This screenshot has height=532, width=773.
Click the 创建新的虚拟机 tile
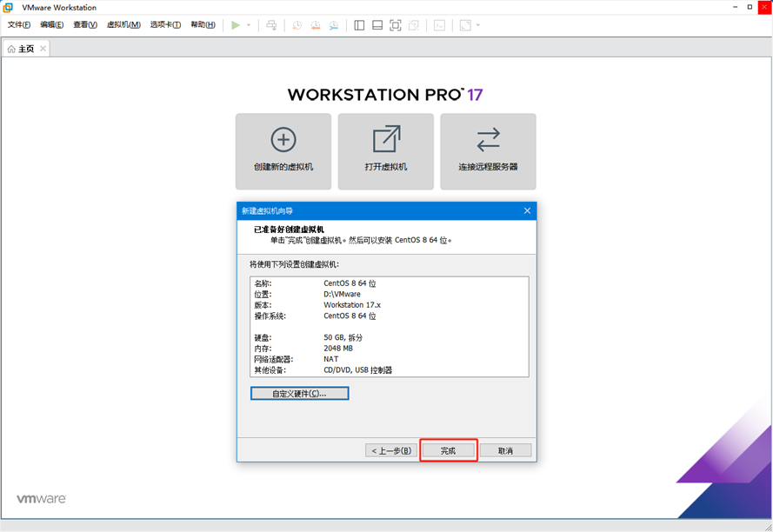pos(283,151)
